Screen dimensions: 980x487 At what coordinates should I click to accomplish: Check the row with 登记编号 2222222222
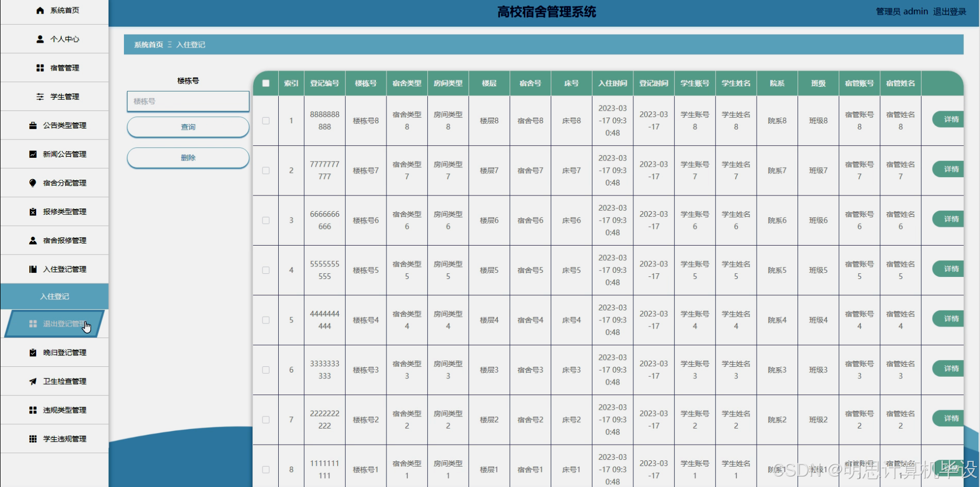266,420
